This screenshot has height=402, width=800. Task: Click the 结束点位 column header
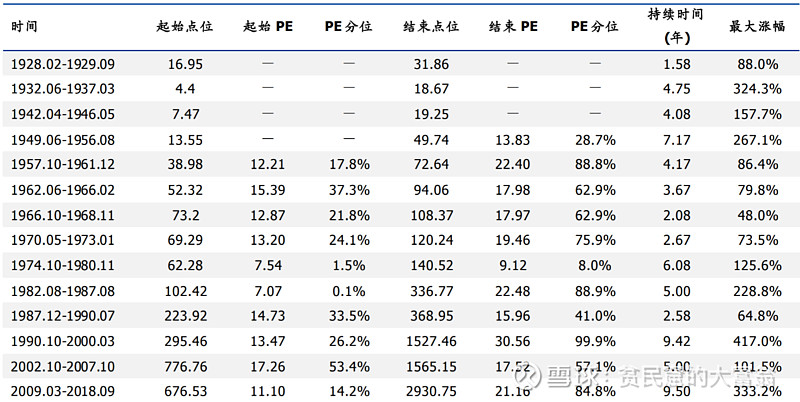(431, 26)
